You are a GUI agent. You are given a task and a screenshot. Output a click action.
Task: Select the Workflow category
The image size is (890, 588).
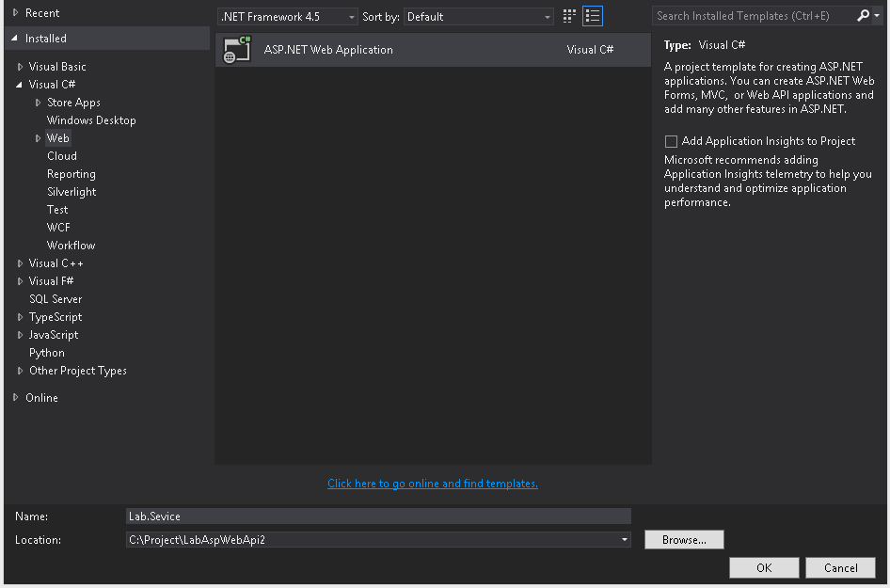[71, 246]
